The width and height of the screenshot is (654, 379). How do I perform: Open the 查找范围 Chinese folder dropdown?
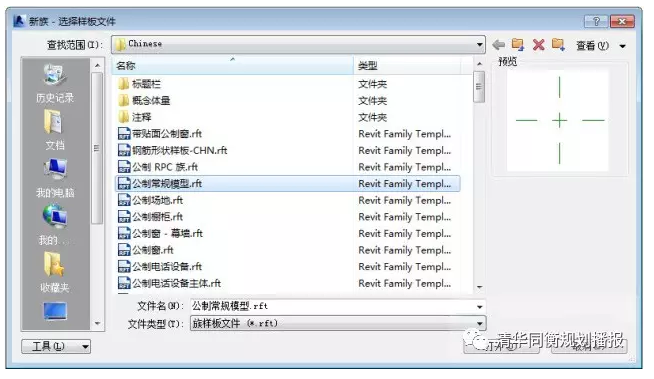click(299, 44)
